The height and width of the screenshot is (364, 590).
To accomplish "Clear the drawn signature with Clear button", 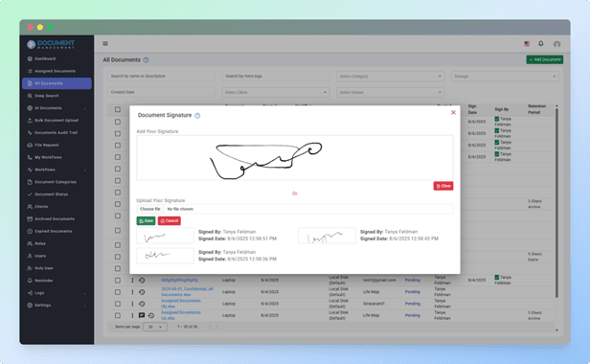I will pos(443,186).
